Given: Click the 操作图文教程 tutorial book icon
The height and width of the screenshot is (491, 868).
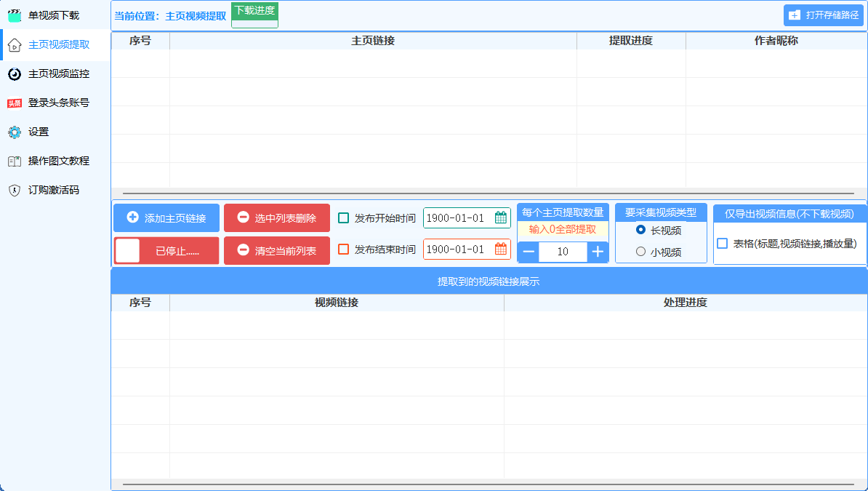Looking at the screenshot, I should pos(15,161).
